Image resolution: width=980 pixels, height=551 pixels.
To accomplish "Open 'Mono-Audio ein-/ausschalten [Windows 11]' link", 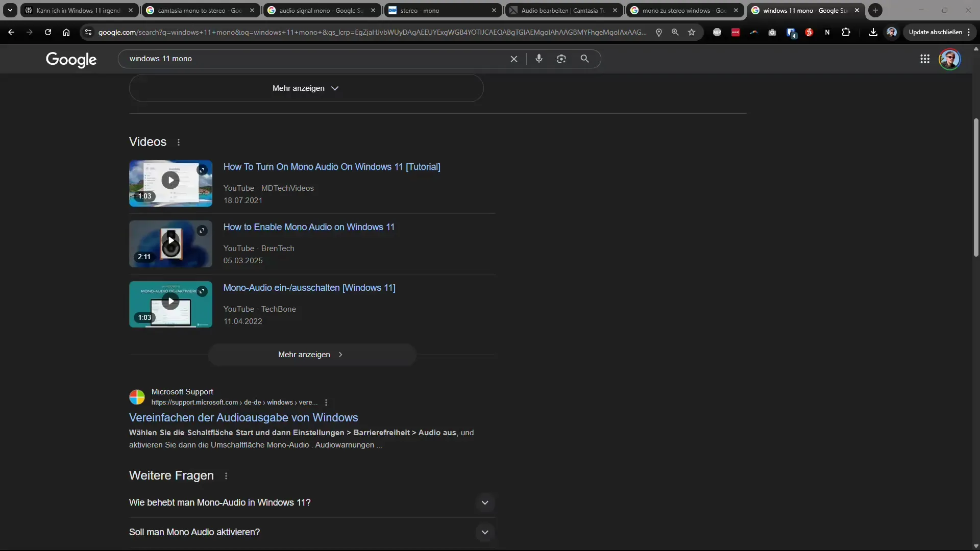I will (x=309, y=288).
